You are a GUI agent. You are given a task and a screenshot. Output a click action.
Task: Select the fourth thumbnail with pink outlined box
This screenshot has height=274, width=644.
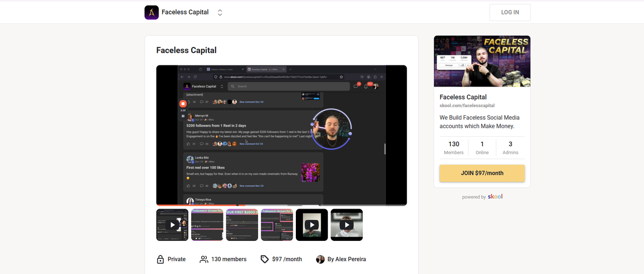(277, 225)
